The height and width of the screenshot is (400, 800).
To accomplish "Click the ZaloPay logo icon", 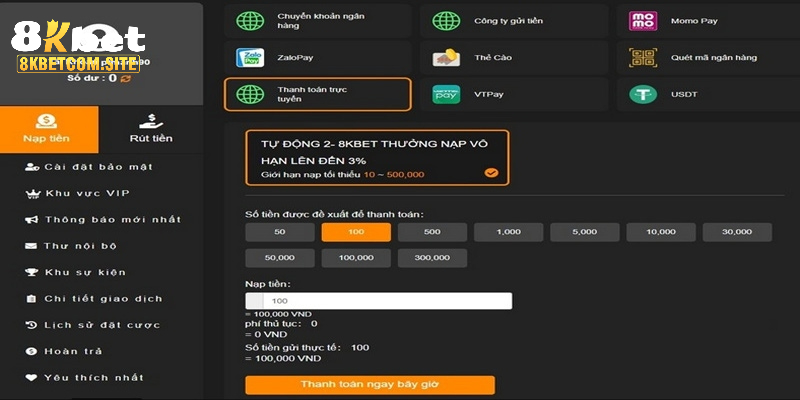I will tap(250, 58).
